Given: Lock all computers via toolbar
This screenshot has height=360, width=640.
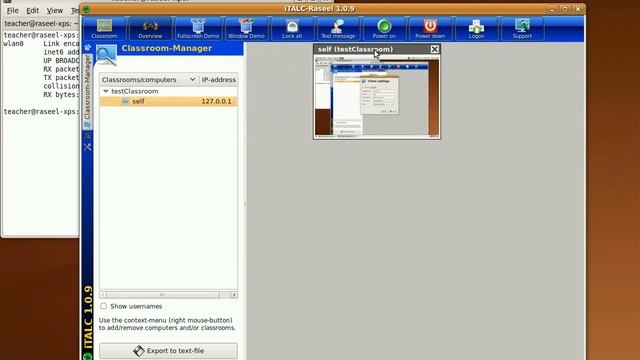Looking at the screenshot, I should [292, 29].
